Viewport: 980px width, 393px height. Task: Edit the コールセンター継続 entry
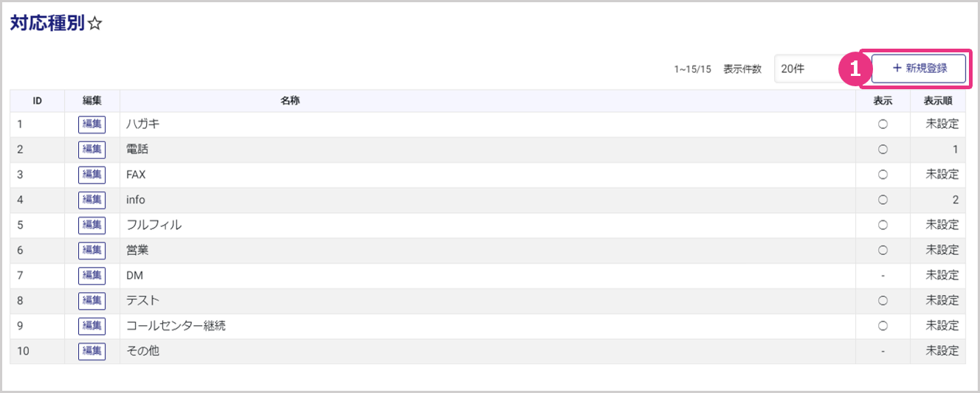pos(92,326)
